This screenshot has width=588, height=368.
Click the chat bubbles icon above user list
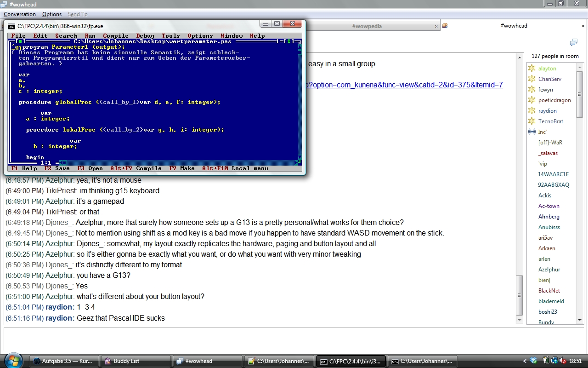[573, 43]
